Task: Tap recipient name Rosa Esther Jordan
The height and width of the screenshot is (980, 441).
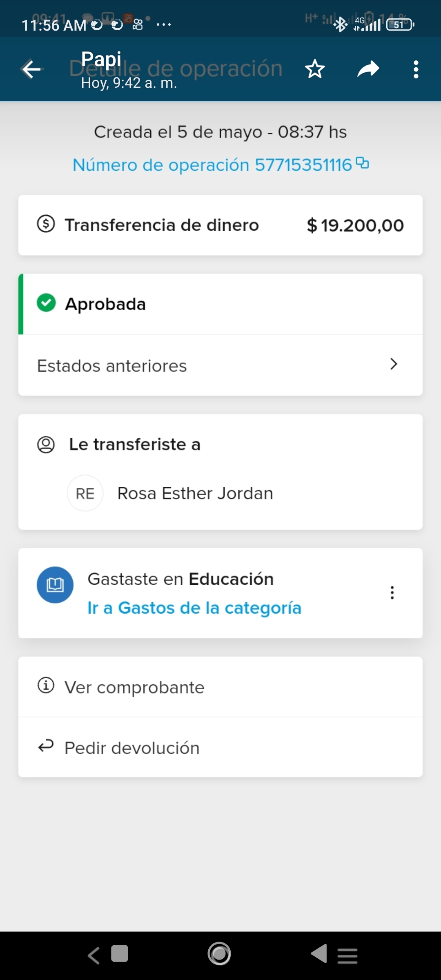Action: pyautogui.click(x=195, y=493)
